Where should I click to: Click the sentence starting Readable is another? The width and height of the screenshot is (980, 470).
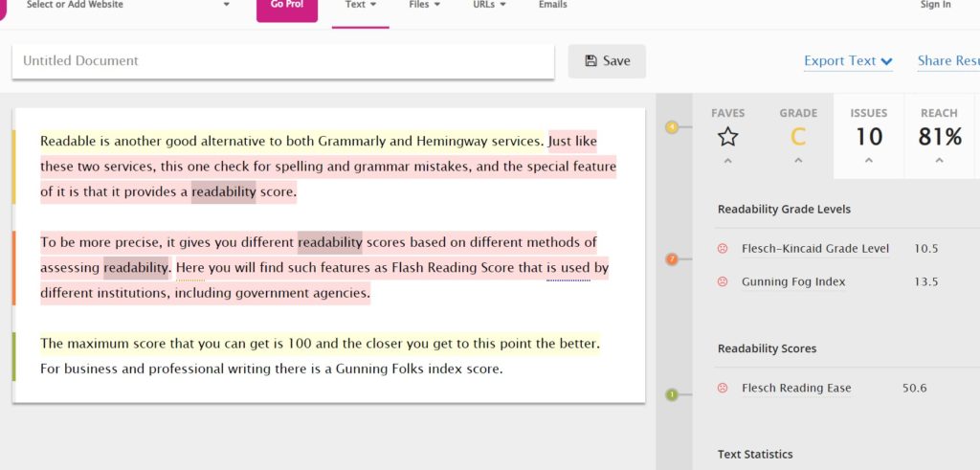coord(292,142)
